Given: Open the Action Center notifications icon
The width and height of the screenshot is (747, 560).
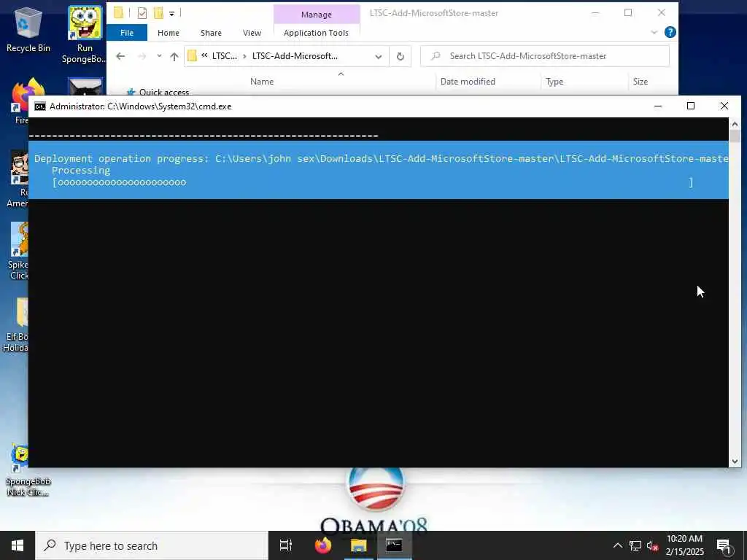Looking at the screenshot, I should (724, 546).
